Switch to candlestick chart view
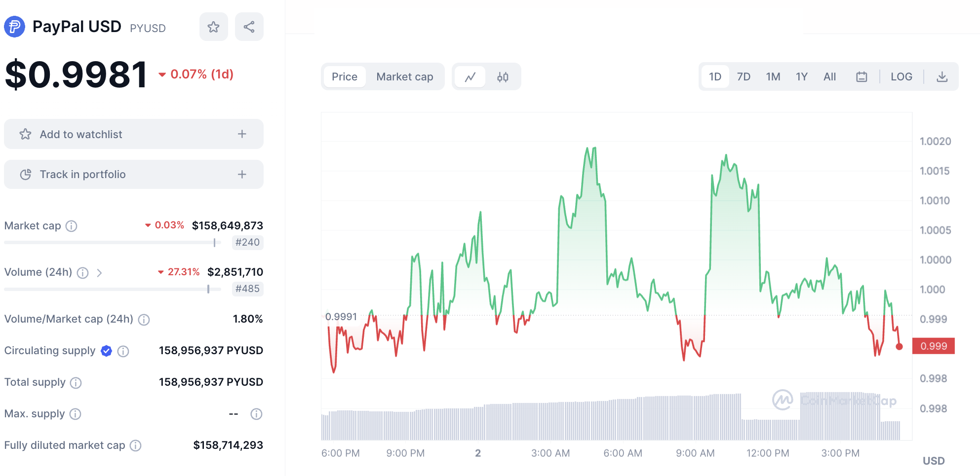Image resolution: width=980 pixels, height=476 pixels. tap(503, 77)
